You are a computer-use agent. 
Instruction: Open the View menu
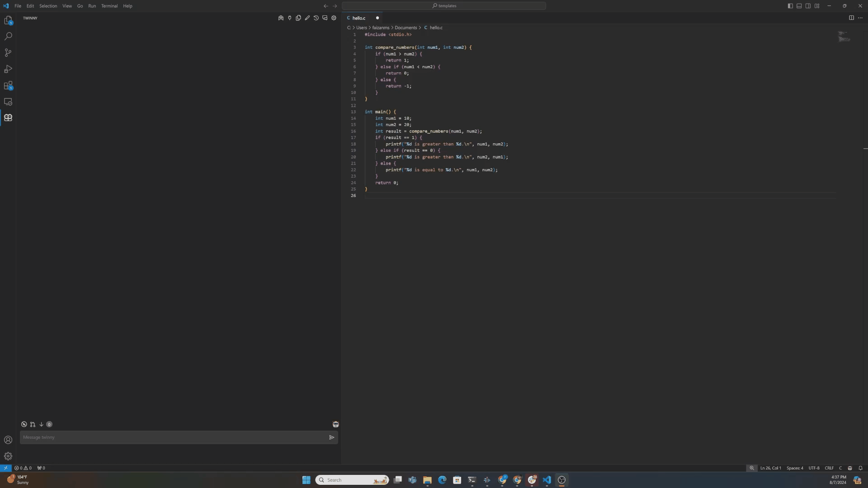[x=67, y=6]
